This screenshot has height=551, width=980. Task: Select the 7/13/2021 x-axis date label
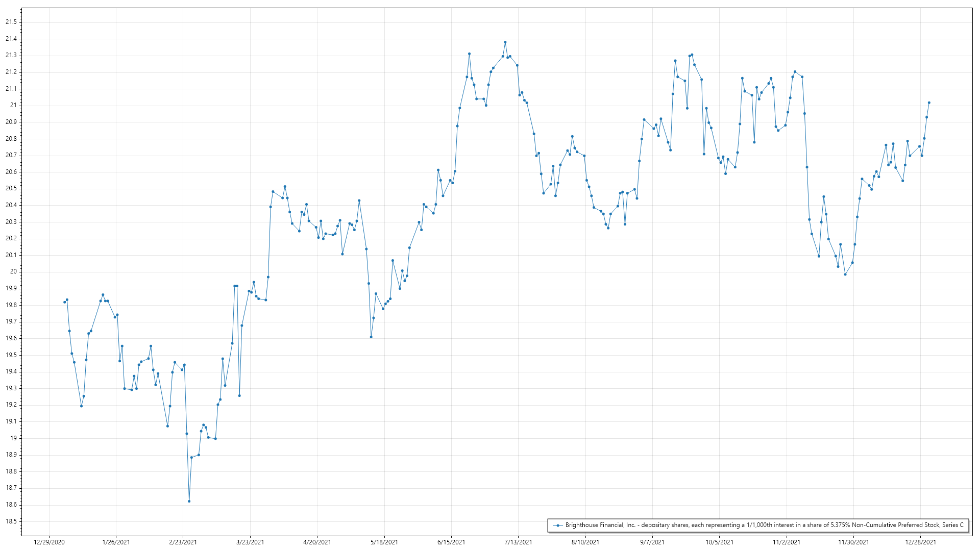[518, 542]
